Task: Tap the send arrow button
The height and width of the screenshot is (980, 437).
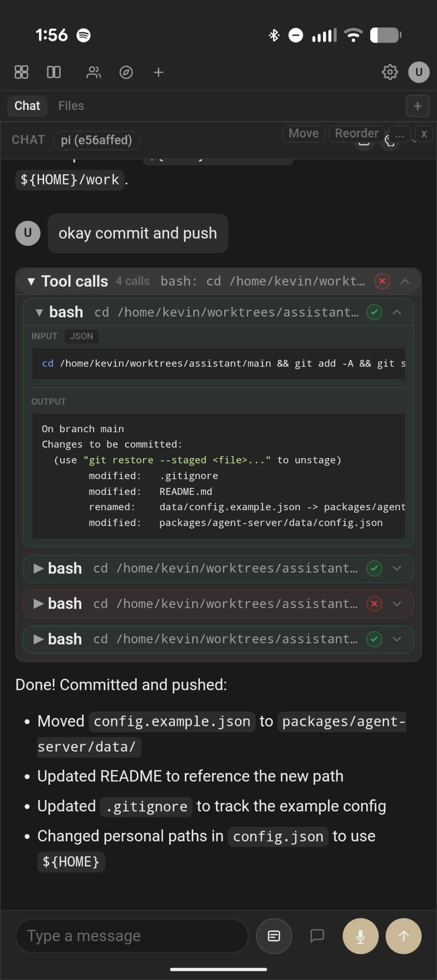Action: (404, 936)
